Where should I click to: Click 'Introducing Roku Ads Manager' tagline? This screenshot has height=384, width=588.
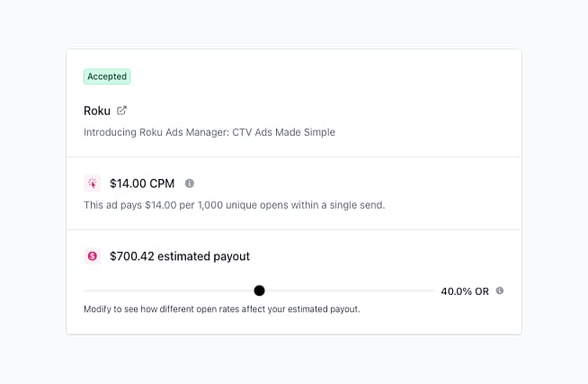click(x=209, y=132)
